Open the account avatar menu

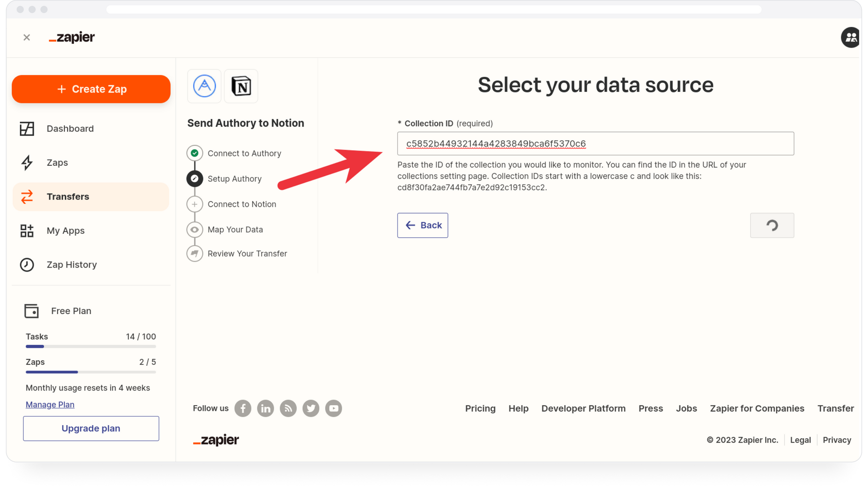click(x=851, y=37)
